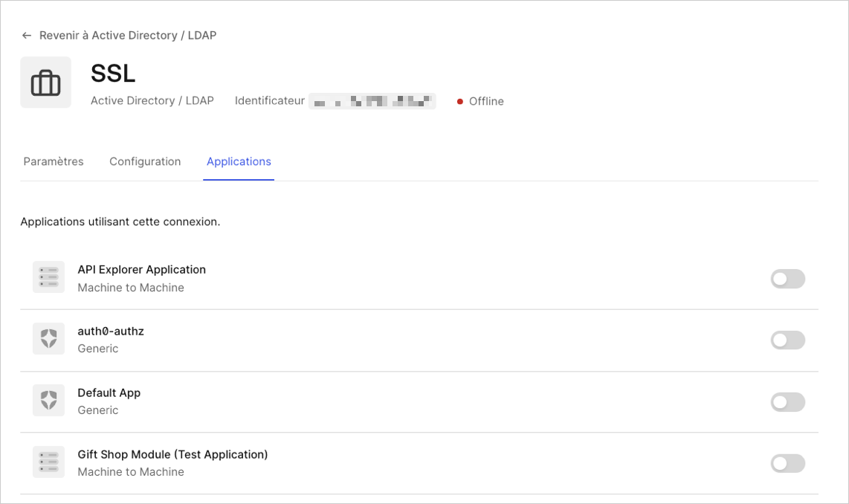The width and height of the screenshot is (849, 504).
Task: Click the back arrow icon
Action: point(26,35)
